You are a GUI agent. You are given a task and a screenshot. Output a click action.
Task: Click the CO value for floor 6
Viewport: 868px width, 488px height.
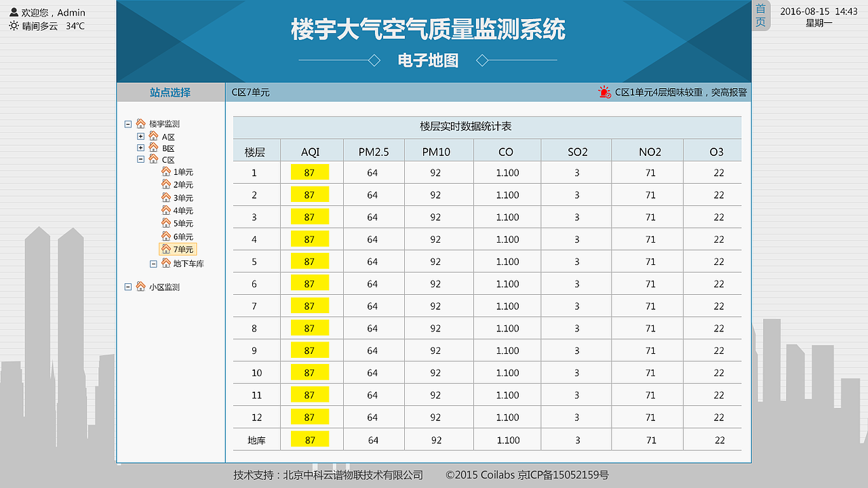point(507,284)
